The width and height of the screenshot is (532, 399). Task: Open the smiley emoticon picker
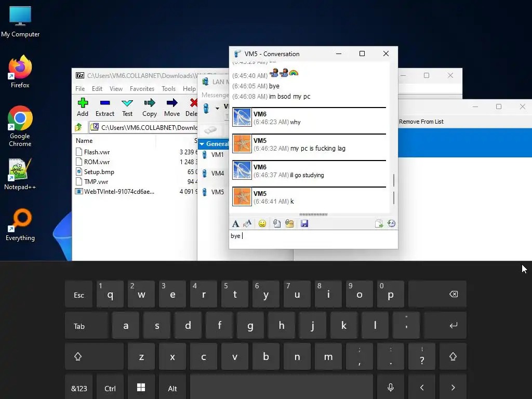tap(262, 223)
